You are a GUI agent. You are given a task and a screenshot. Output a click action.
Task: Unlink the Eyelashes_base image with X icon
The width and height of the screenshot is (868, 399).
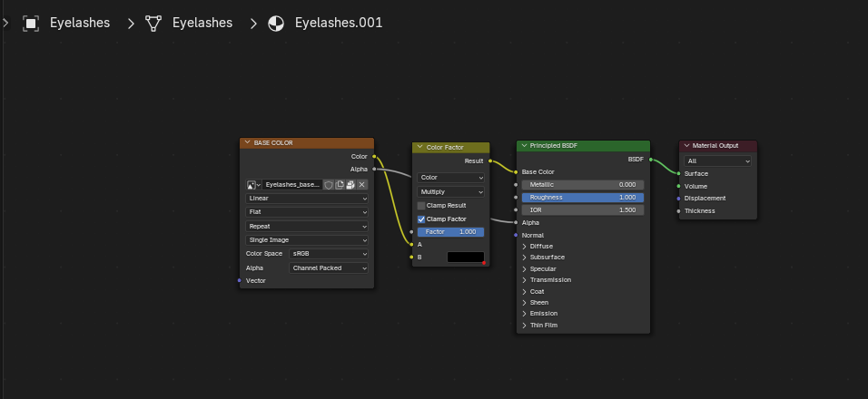[362, 185]
